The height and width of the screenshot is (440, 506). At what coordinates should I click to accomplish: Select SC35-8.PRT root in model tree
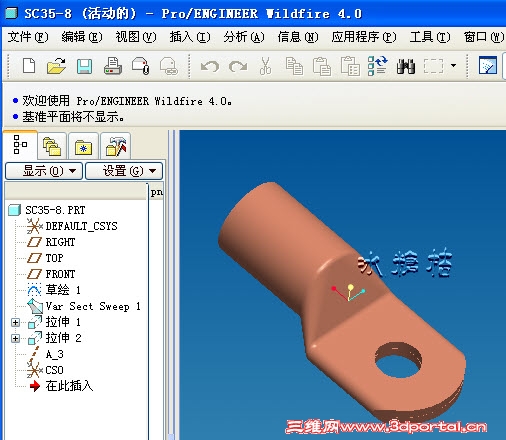coord(47,210)
